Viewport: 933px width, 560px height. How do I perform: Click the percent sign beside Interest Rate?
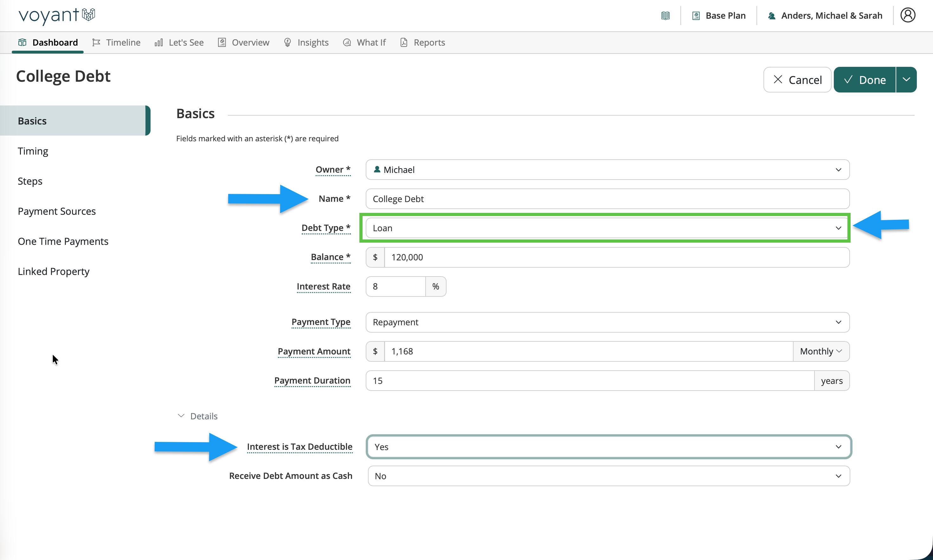tap(435, 286)
